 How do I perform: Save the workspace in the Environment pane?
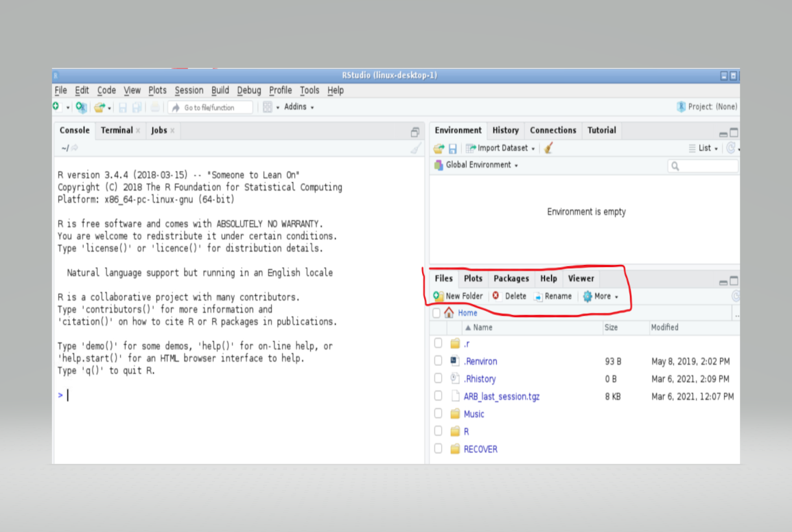pos(452,148)
